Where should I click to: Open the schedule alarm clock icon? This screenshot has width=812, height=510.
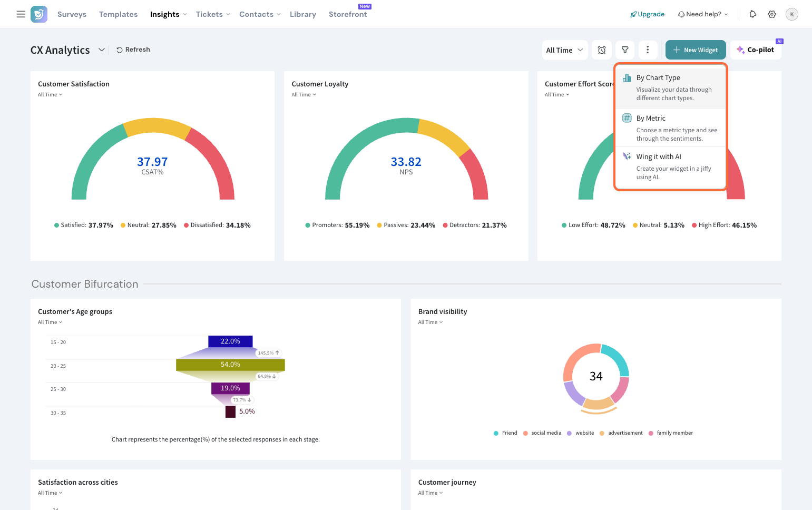(602, 50)
